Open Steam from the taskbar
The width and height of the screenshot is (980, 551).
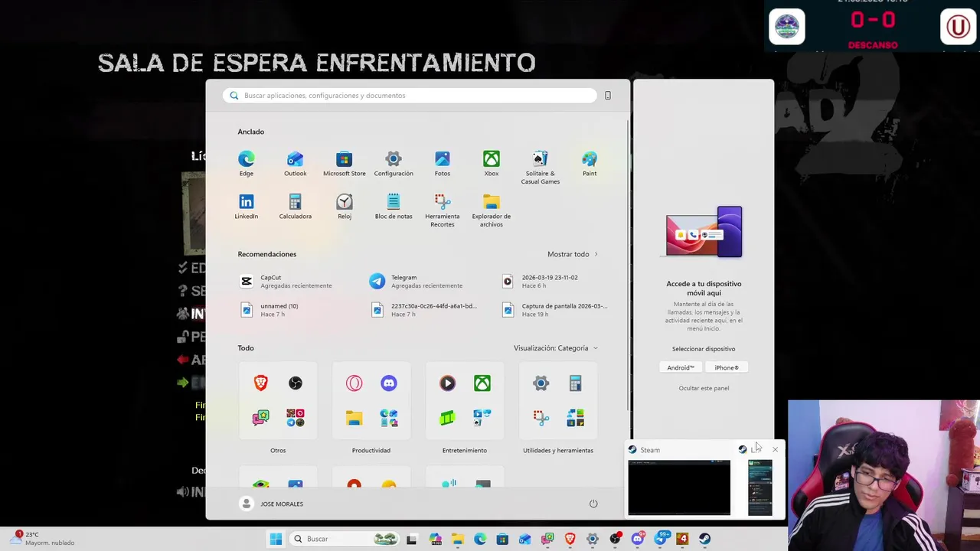704,539
